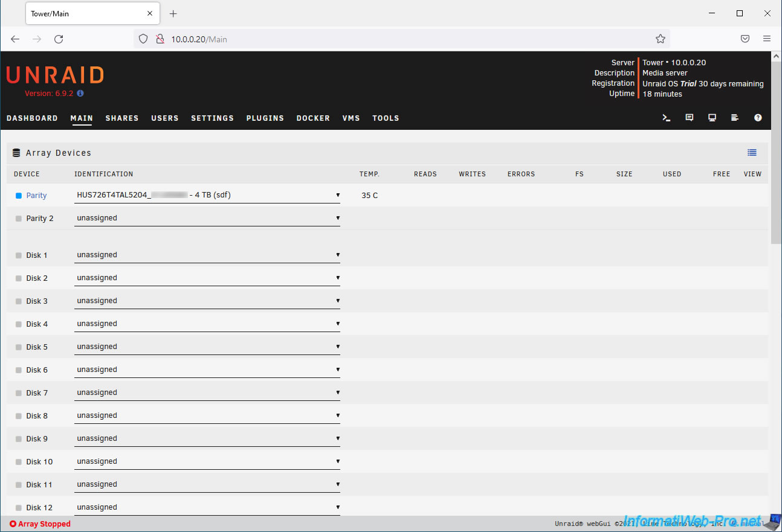This screenshot has height=532, width=782.
Task: Click the Firefox bookmark star icon
Action: coord(660,39)
